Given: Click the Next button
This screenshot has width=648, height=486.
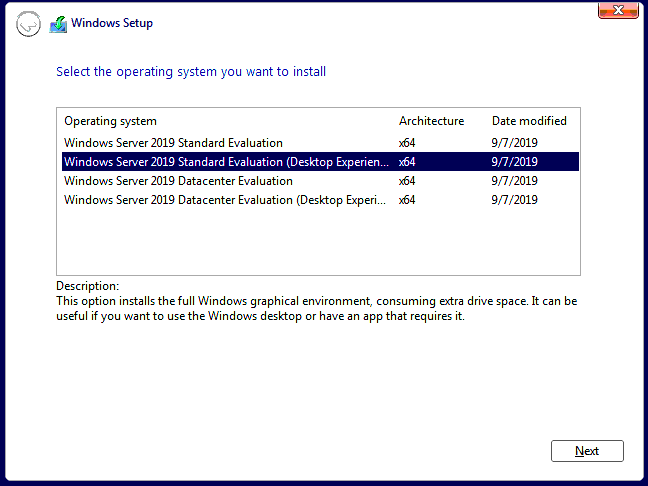Looking at the screenshot, I should [x=587, y=451].
